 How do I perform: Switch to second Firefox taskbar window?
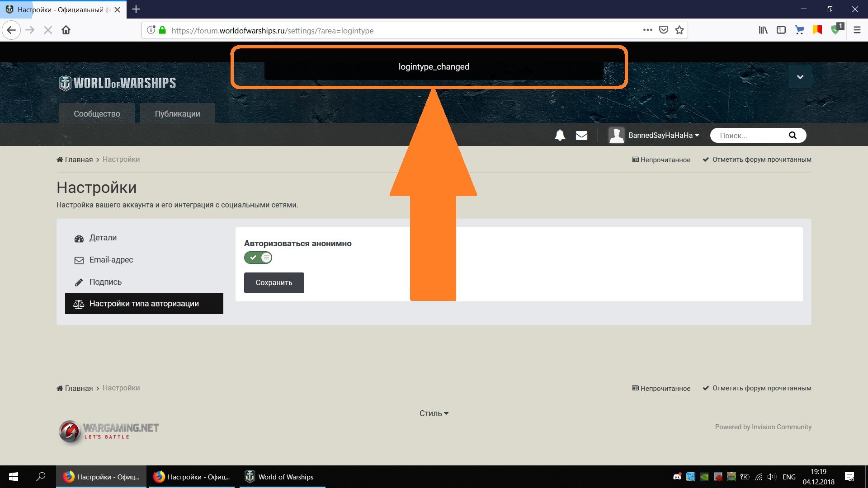pos(191,477)
